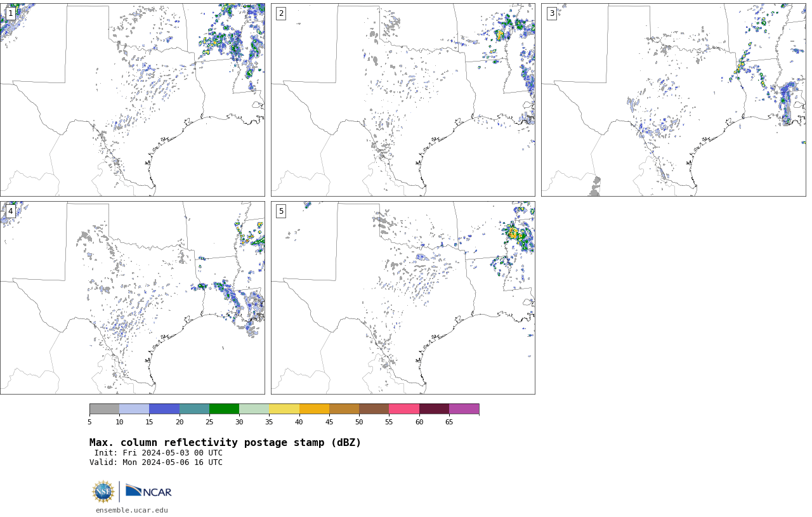Click colorbar tick label 40
This screenshot has width=812, height=517.
point(299,422)
